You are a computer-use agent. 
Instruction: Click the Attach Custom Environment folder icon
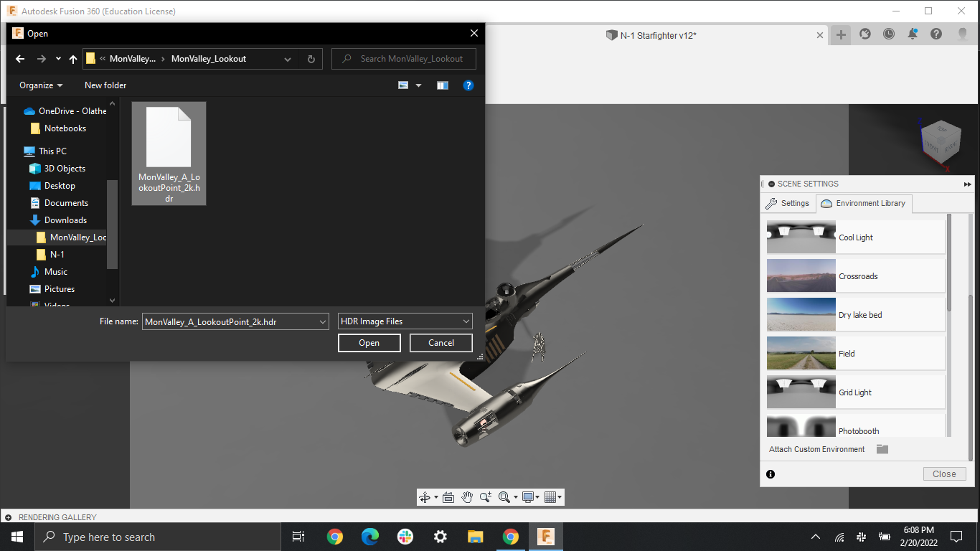click(x=882, y=449)
